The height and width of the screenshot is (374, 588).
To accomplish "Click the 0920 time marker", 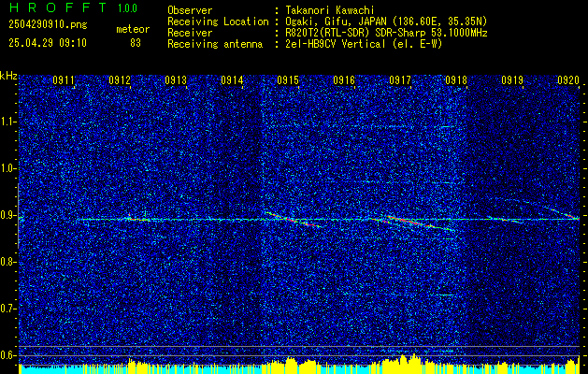I will pos(568,80).
